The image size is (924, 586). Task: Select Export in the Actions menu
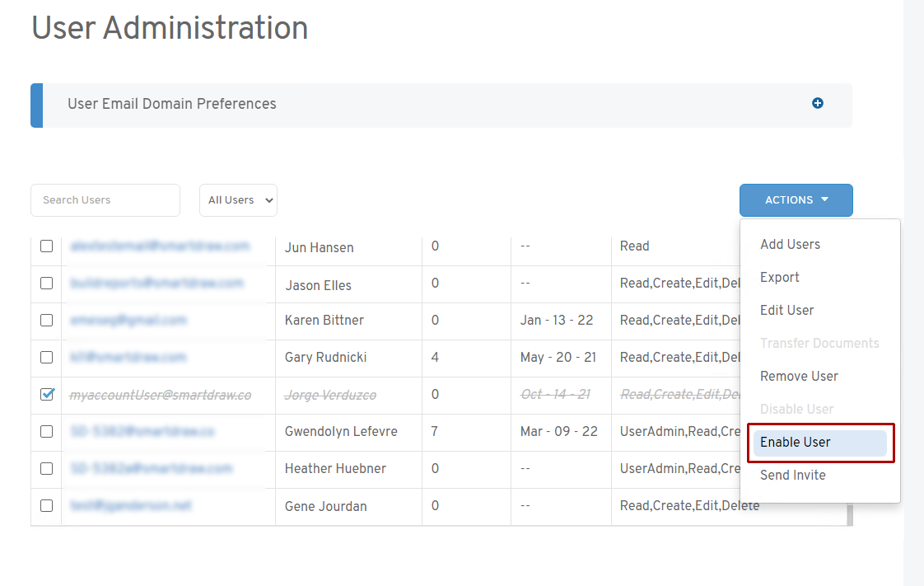click(x=779, y=277)
